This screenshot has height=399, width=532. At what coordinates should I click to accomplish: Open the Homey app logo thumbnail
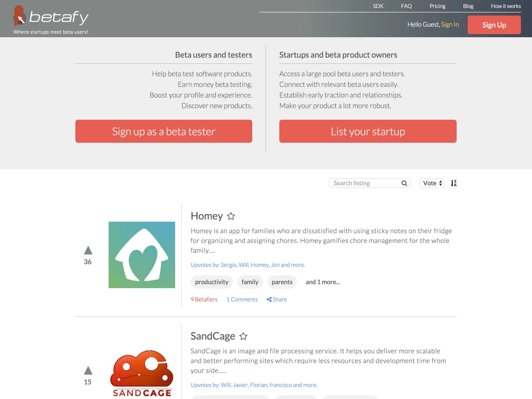(142, 255)
